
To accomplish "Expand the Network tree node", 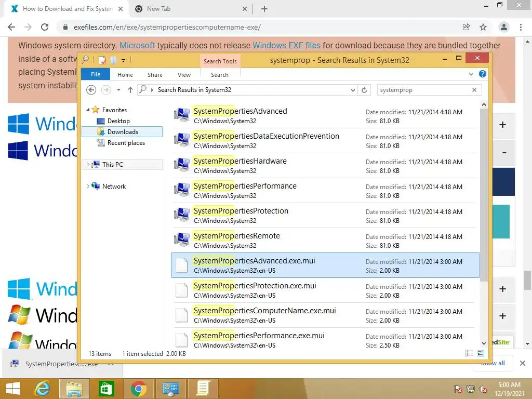I will point(88,187).
